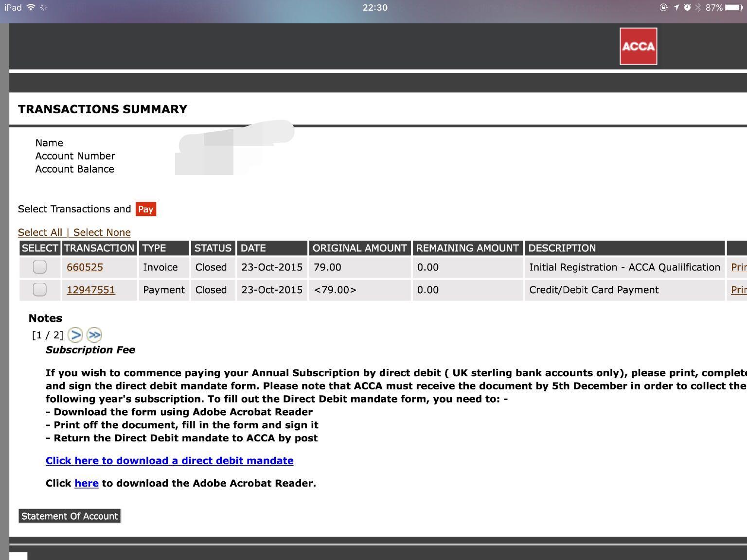Click SELECT column header

pyautogui.click(x=40, y=248)
